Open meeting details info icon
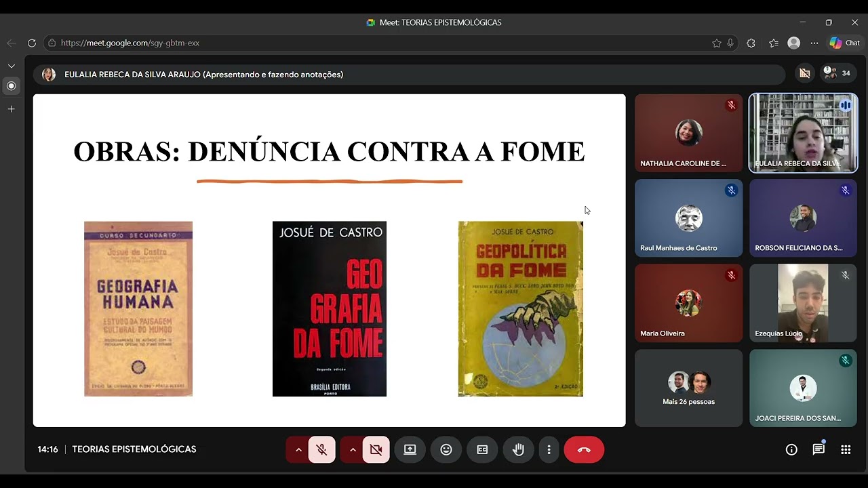Image resolution: width=868 pixels, height=488 pixels. [x=791, y=449]
